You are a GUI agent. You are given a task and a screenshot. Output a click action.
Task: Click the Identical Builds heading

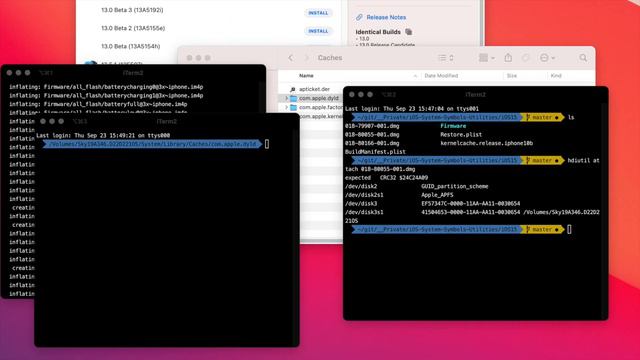[378, 32]
